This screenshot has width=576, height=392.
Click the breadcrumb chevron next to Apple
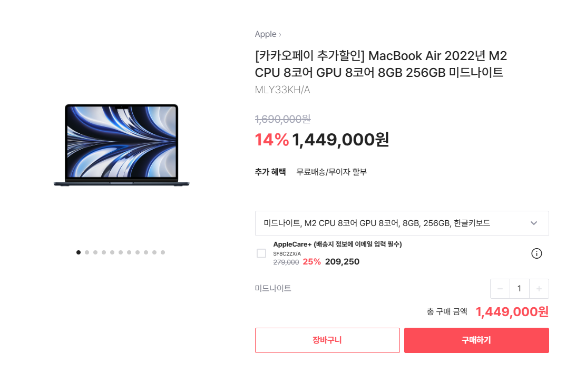(280, 35)
